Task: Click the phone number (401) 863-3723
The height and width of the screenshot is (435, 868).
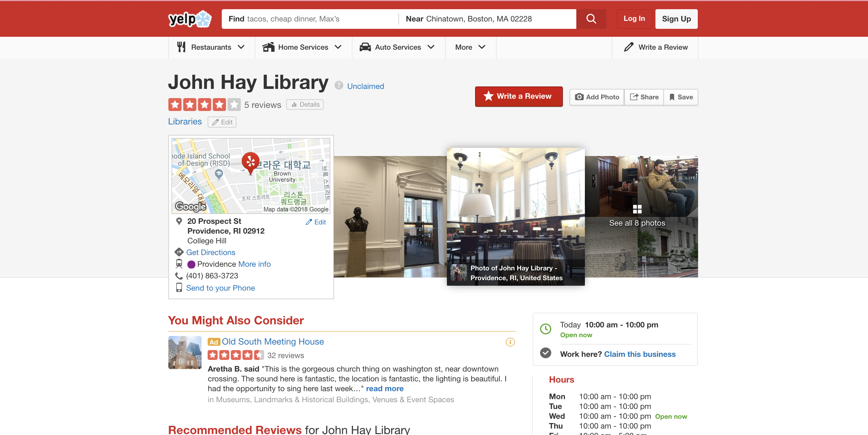Action: [212, 275]
